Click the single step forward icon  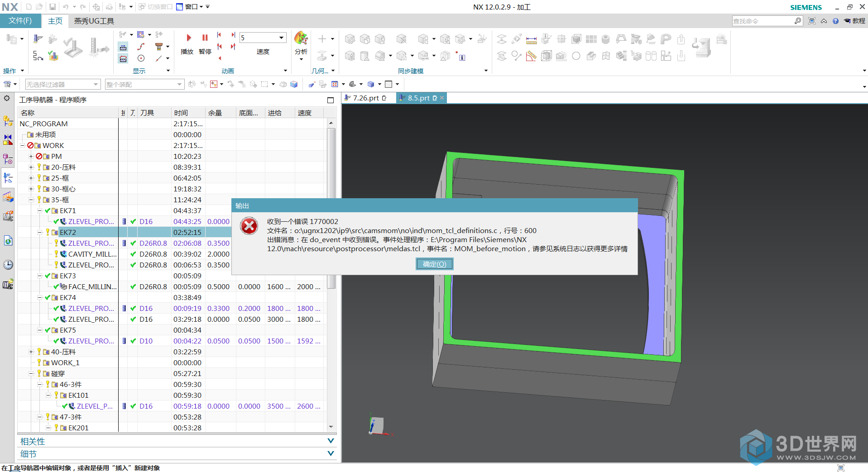(233, 46)
